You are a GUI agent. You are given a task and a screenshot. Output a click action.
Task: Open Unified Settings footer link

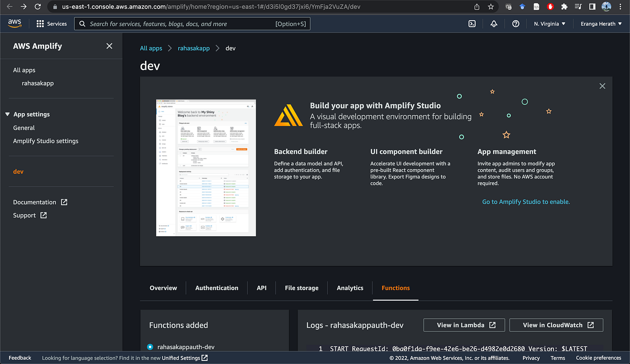(x=185, y=358)
